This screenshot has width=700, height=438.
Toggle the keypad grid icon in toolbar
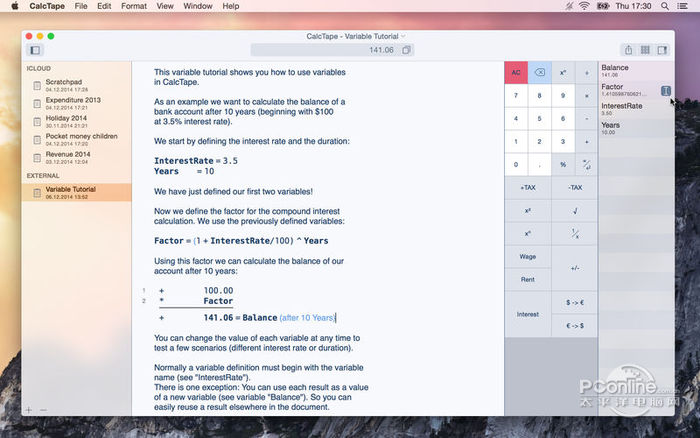pyautogui.click(x=645, y=50)
